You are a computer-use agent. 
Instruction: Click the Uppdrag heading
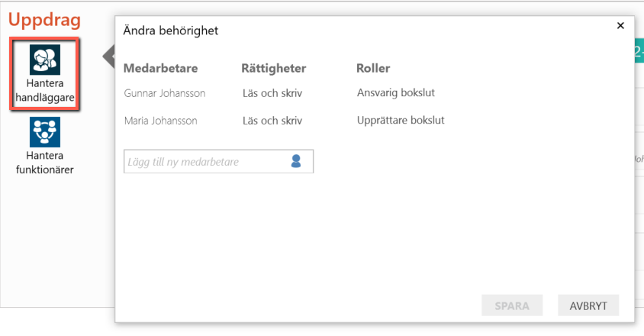point(44,20)
